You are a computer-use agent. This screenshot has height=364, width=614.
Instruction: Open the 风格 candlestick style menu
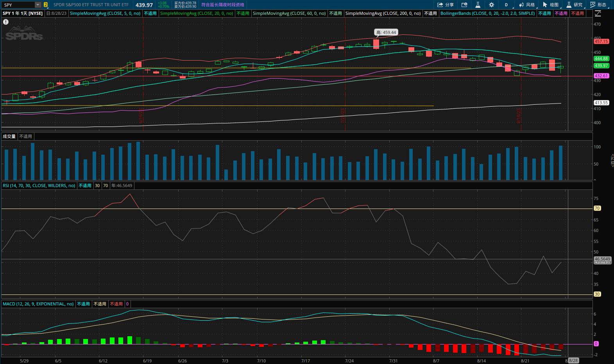[x=527, y=5]
